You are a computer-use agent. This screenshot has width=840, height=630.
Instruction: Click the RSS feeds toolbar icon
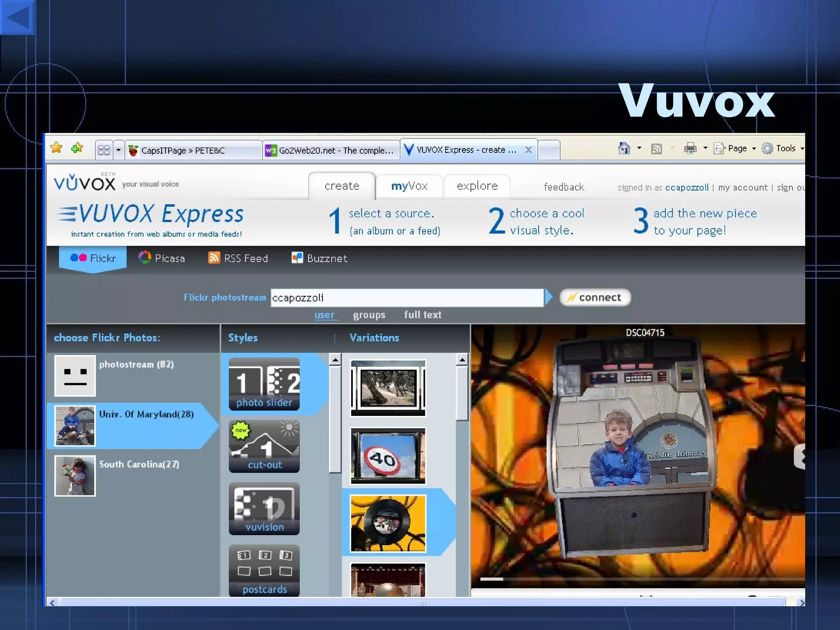click(x=657, y=148)
